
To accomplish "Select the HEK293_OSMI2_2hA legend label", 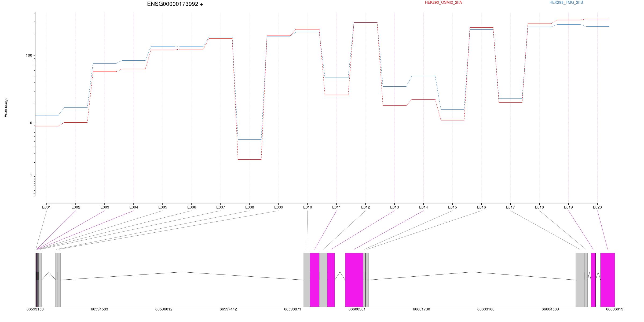I will point(443,2).
